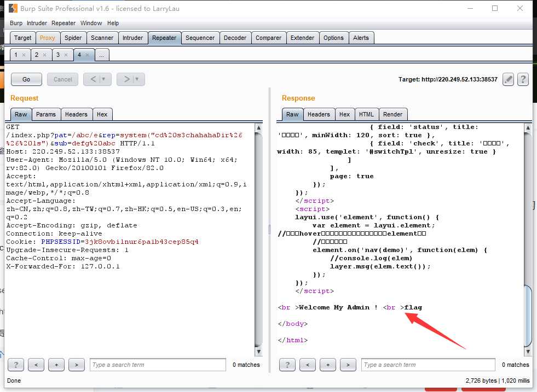The height and width of the screenshot is (392, 537).
Task: Open the Help menu
Action: coord(113,23)
